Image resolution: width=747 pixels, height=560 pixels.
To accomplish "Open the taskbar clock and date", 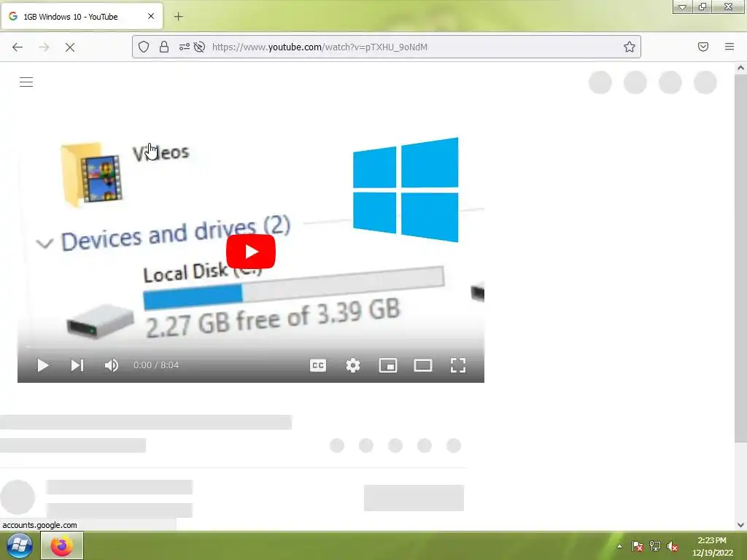I will pos(712,546).
